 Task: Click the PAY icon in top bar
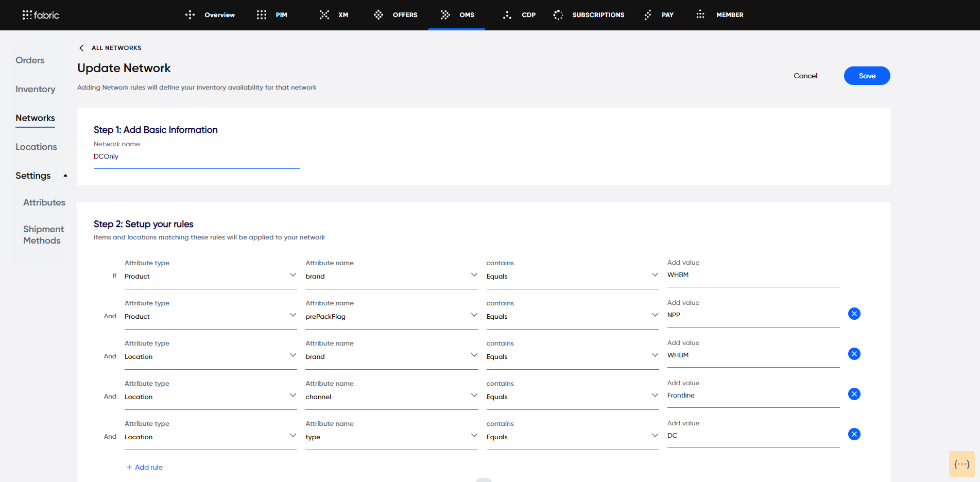click(648, 15)
